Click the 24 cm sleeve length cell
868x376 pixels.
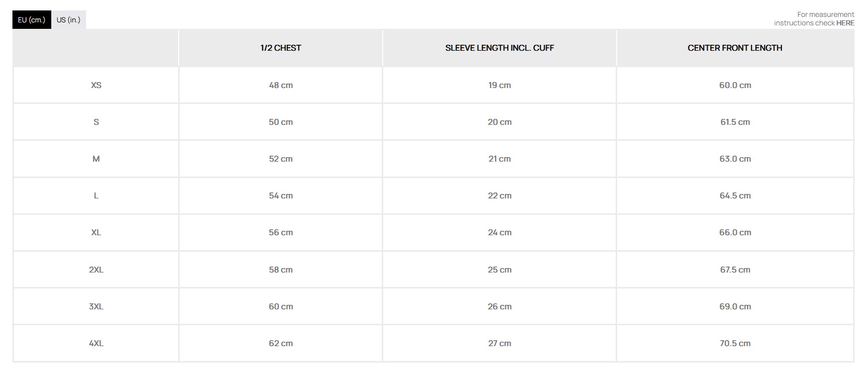point(499,232)
